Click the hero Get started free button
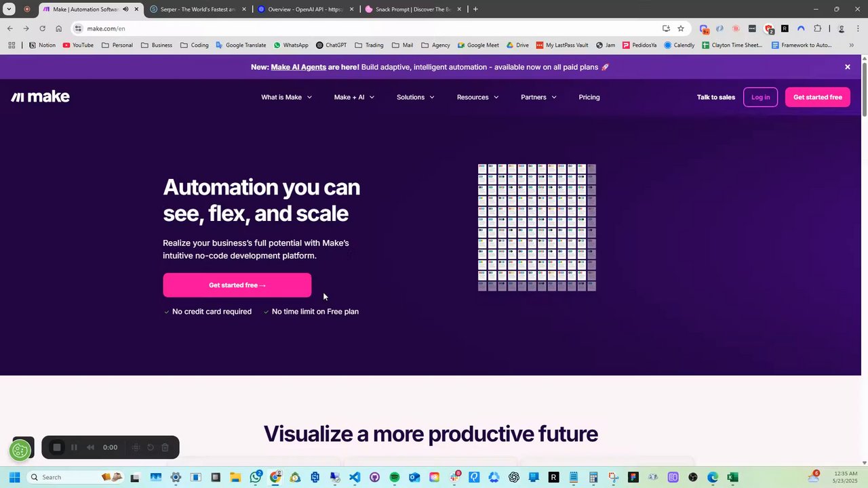868x488 pixels. tap(237, 285)
